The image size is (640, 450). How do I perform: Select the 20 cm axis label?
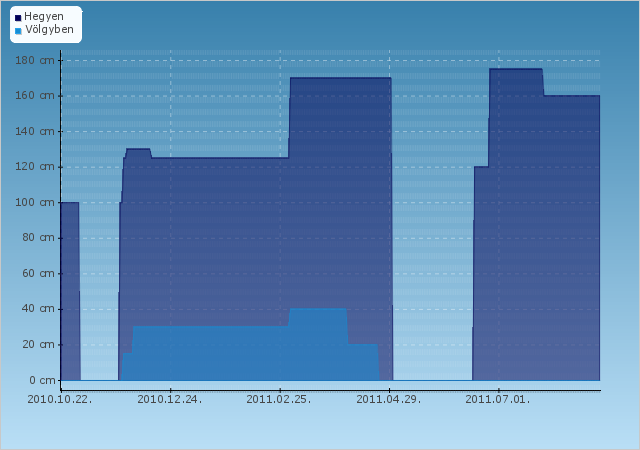pos(38,345)
